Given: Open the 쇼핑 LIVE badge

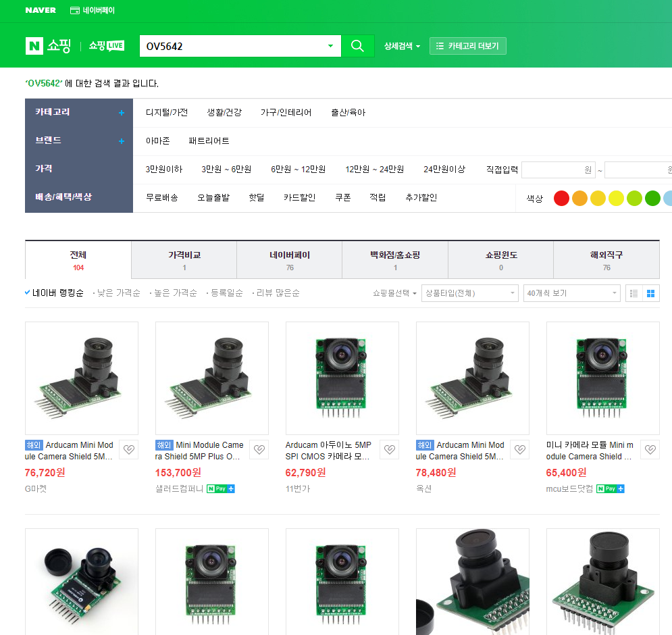Looking at the screenshot, I should pyautogui.click(x=107, y=45).
